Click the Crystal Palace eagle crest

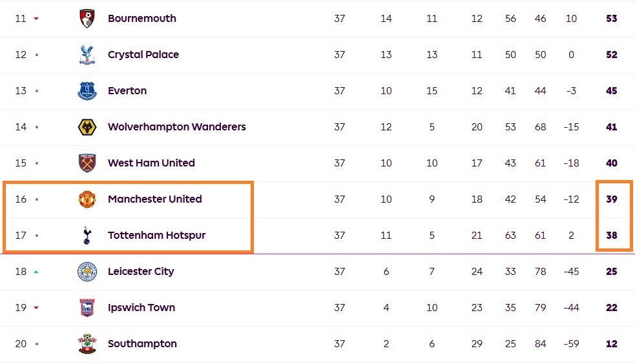click(87, 55)
